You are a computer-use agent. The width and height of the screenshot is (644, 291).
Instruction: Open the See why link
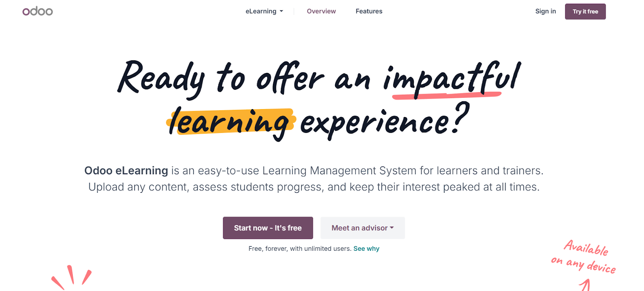[x=366, y=248]
